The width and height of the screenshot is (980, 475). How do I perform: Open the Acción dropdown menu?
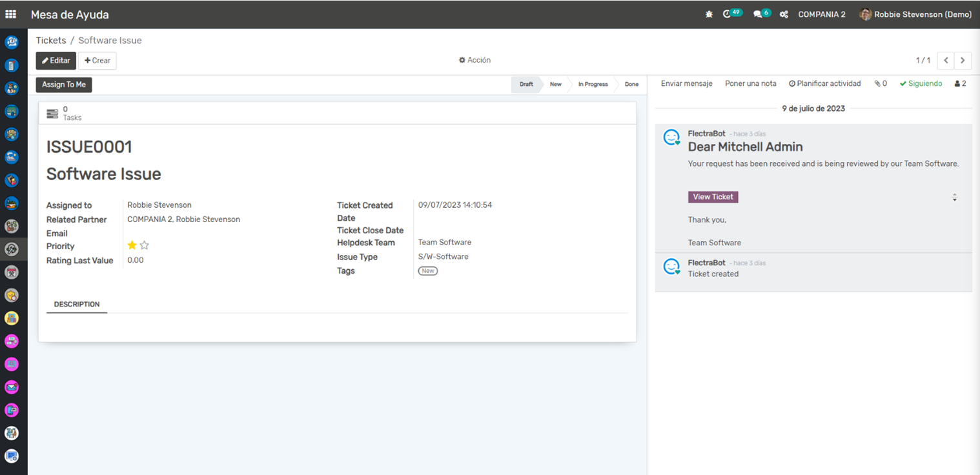[x=475, y=60]
